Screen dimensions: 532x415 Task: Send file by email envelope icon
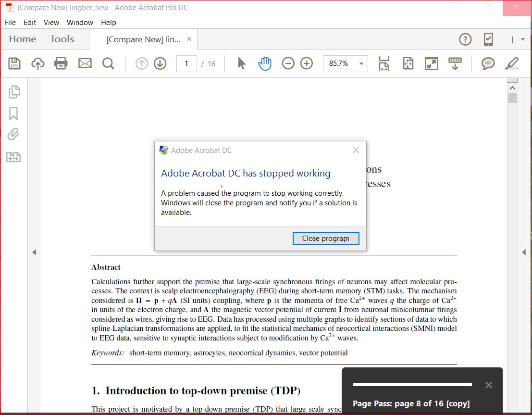[85, 63]
